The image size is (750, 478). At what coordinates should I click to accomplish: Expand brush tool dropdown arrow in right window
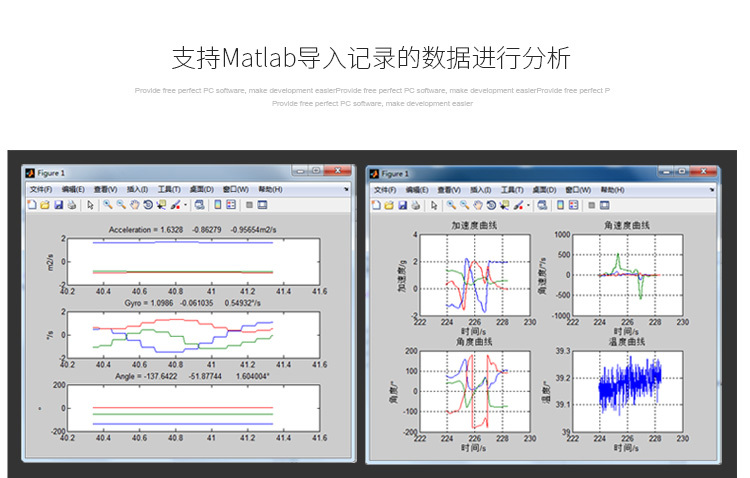point(528,205)
